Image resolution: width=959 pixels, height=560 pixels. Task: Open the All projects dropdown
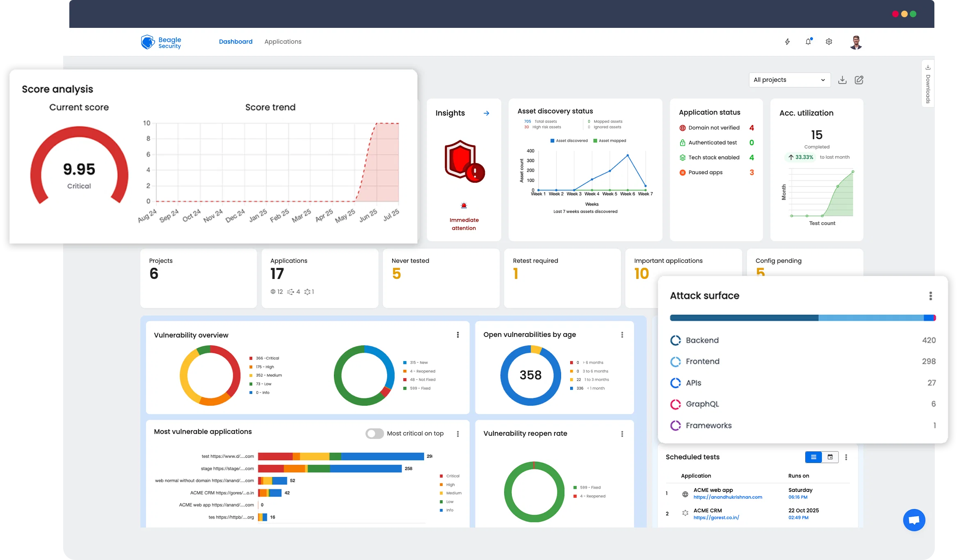(x=789, y=80)
